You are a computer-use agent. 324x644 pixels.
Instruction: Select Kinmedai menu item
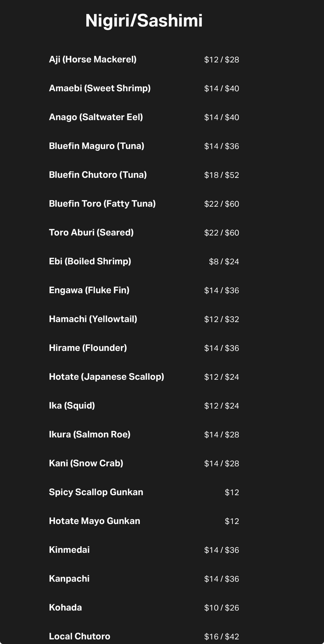click(x=144, y=550)
